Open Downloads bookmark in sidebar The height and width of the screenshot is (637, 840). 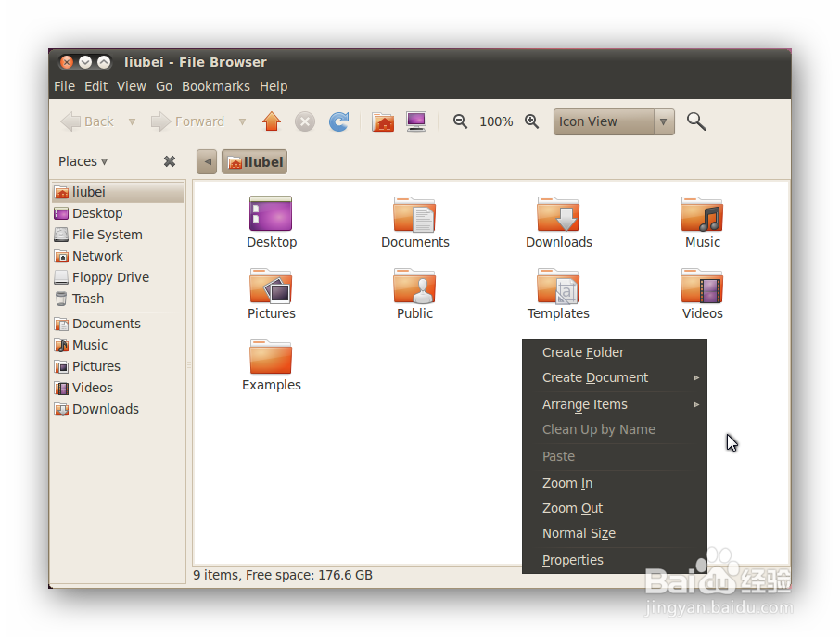click(118, 409)
